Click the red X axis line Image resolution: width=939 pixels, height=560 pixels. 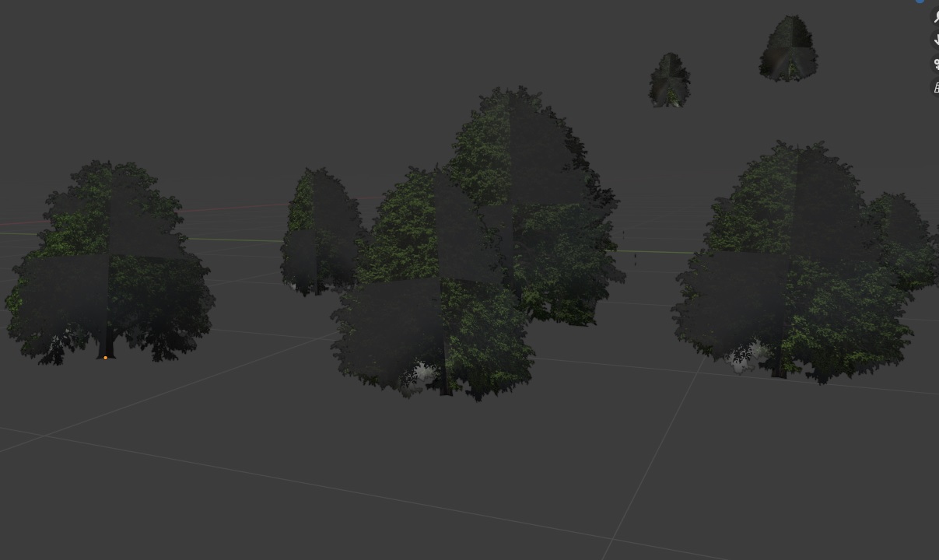(x=233, y=207)
